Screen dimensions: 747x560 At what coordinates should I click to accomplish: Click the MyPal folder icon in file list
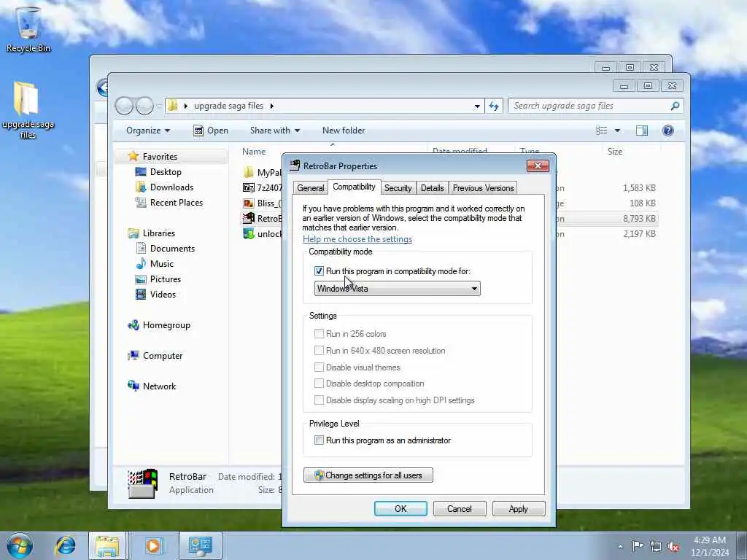click(x=249, y=172)
